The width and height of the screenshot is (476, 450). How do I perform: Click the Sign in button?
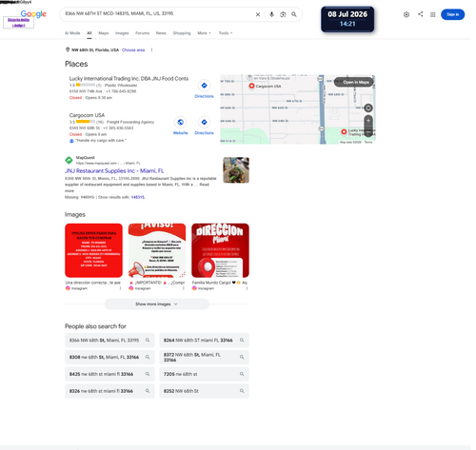tap(453, 14)
